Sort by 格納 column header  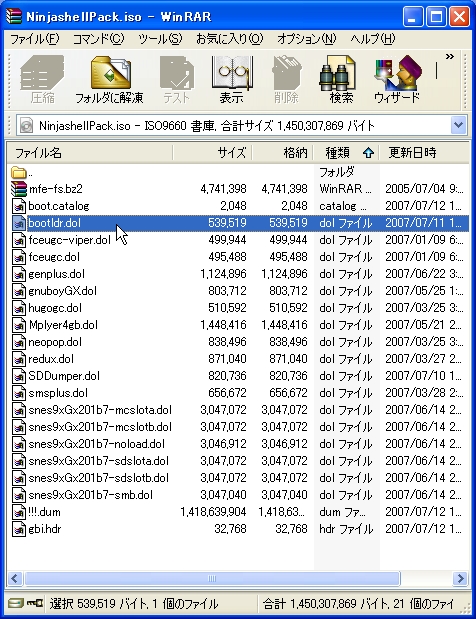[x=283, y=153]
